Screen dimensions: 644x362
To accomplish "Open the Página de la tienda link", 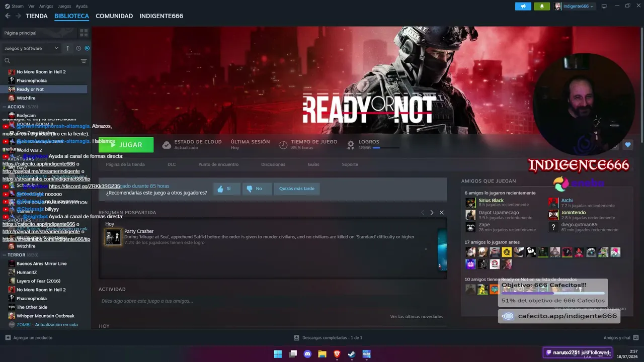I will (125, 164).
